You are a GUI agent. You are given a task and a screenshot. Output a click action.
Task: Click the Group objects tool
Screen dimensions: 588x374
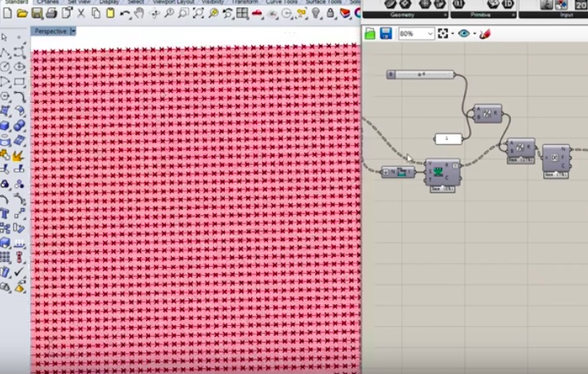coord(5,184)
